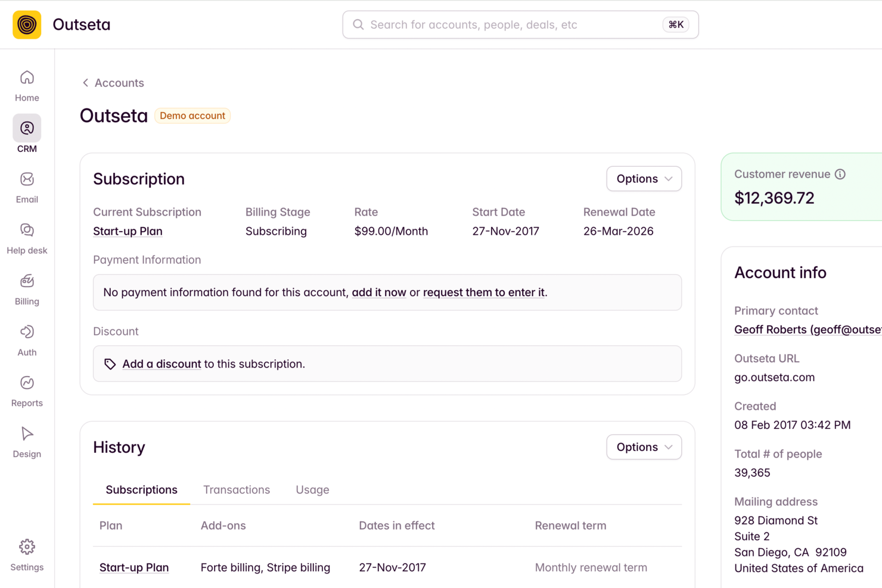The height and width of the screenshot is (588, 882).
Task: Select the CRM icon in the sidebar
Action: pos(27,128)
